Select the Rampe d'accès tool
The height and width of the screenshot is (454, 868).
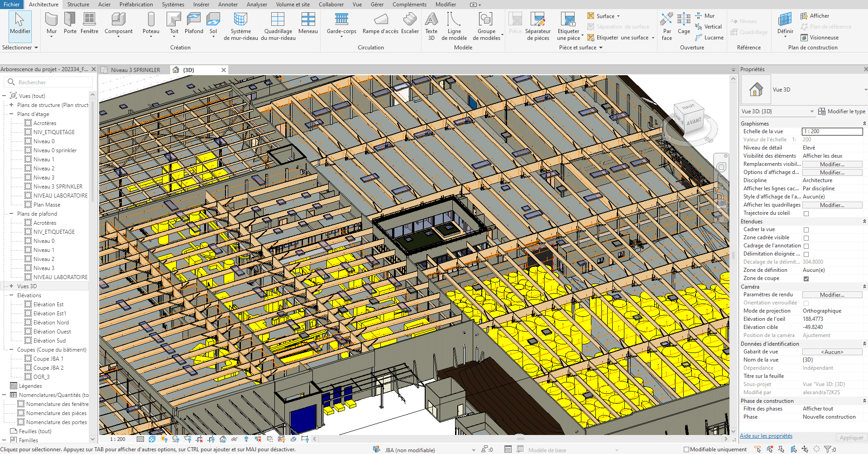380,24
